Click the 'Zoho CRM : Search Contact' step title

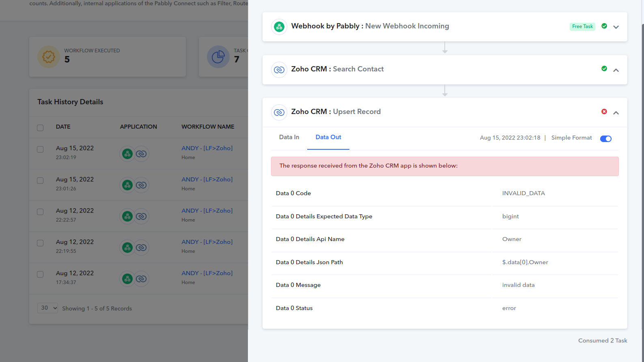337,69
